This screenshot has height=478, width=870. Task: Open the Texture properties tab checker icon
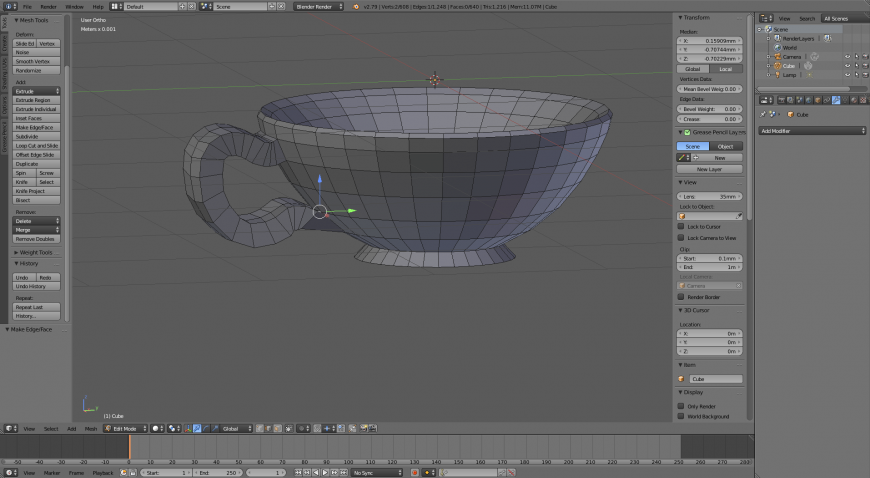(863, 100)
